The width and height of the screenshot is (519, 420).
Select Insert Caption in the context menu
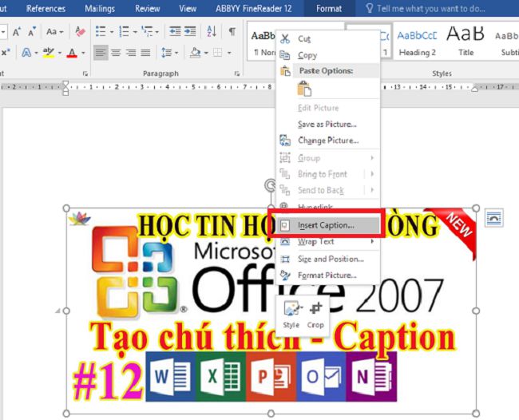click(327, 225)
